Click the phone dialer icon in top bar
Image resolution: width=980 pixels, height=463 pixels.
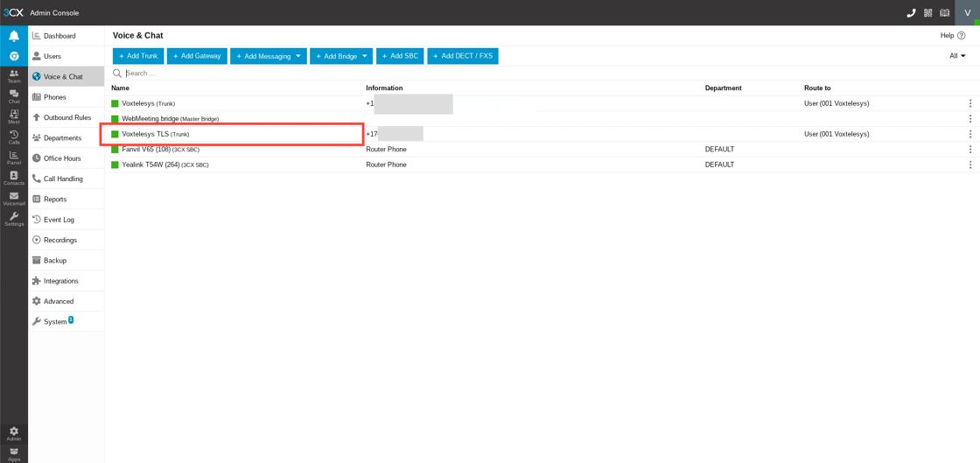(911, 12)
